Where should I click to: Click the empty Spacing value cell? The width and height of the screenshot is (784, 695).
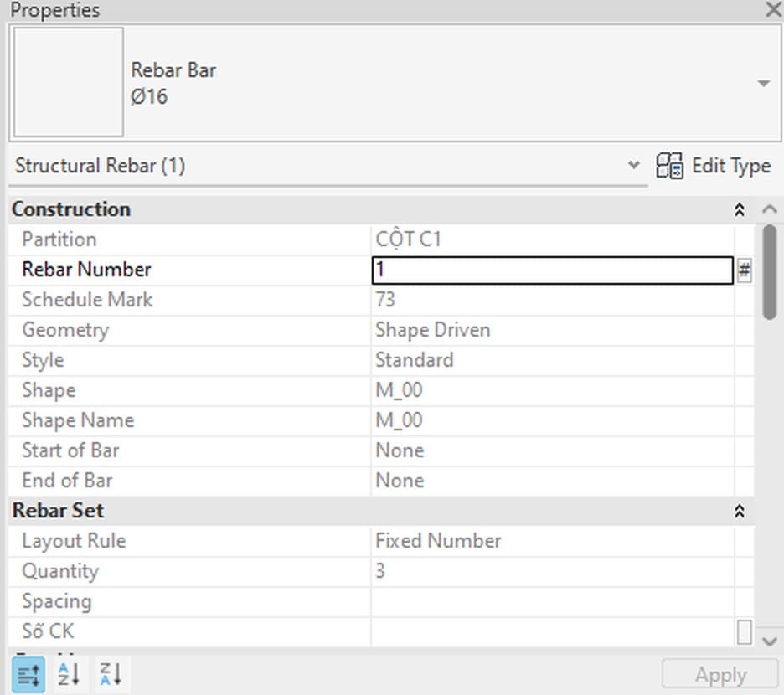(x=553, y=601)
